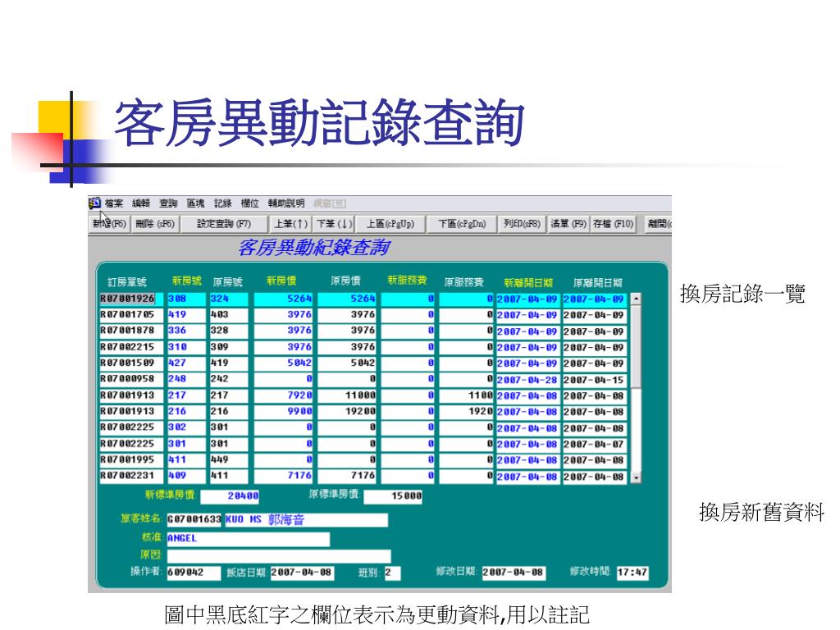Image resolution: width=840 pixels, height=630 pixels.
Task: Go to next record with 下筆(↓)
Action: pyautogui.click(x=334, y=224)
